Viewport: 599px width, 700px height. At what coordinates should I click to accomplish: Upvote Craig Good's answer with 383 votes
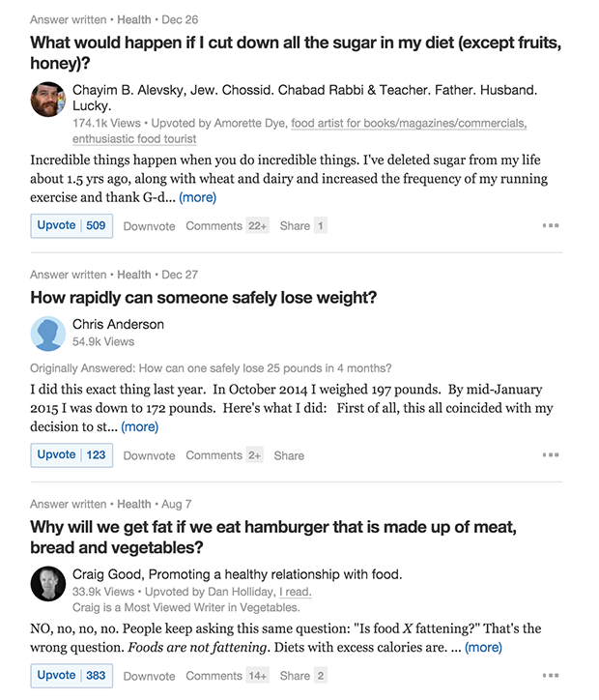coord(71,676)
